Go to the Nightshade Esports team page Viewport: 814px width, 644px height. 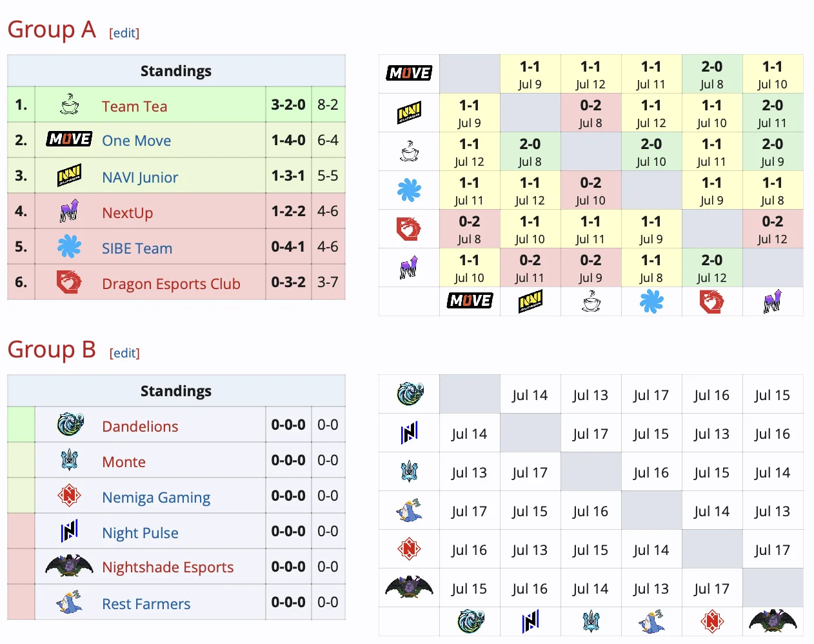click(x=168, y=567)
